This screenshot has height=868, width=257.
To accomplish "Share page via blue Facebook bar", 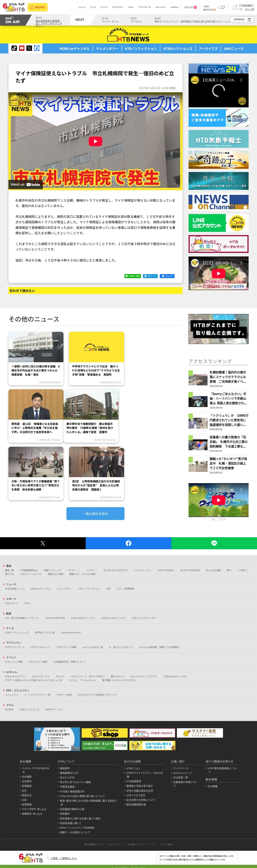I will click(x=128, y=543).
